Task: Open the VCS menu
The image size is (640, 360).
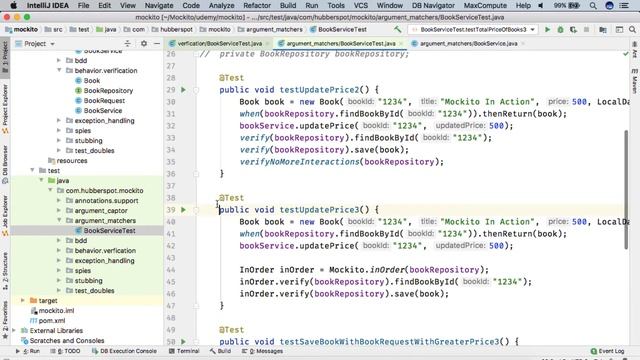Action: pos(360,6)
